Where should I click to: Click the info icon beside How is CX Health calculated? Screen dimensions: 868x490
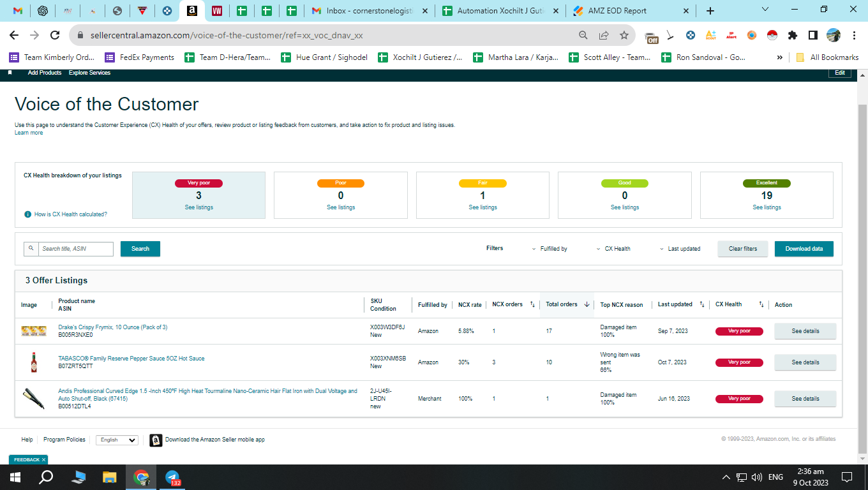tap(27, 214)
